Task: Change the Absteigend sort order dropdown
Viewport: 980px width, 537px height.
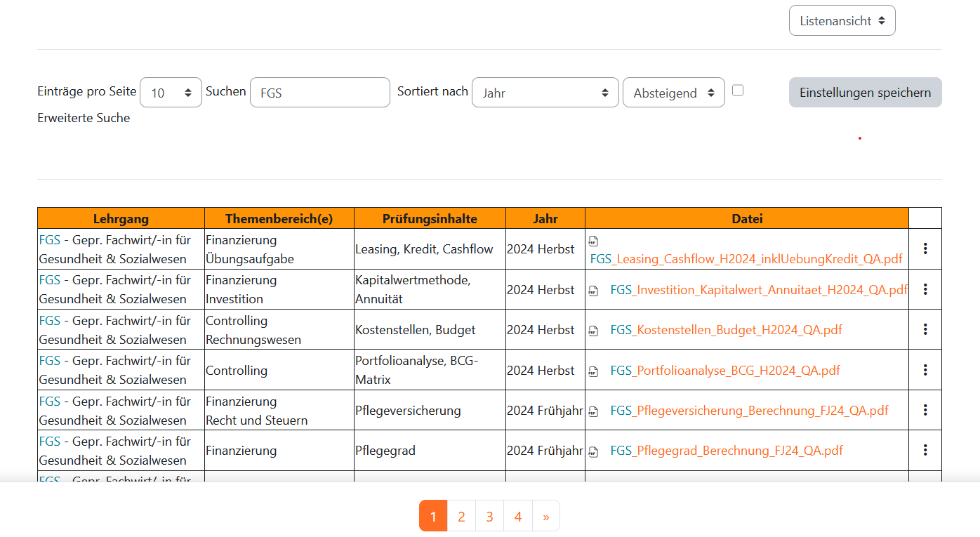Action: (x=673, y=93)
